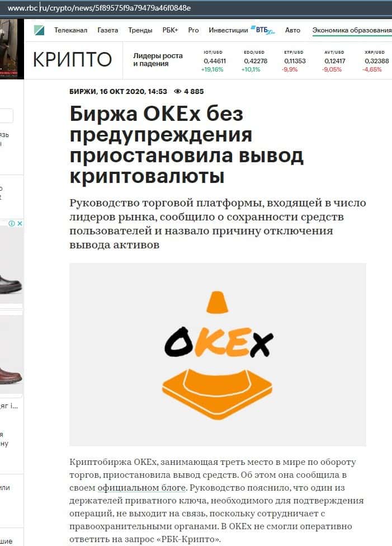Screen dimensions: 392x546
Task: Click the IOT/USD ticker quote
Action: (x=213, y=61)
